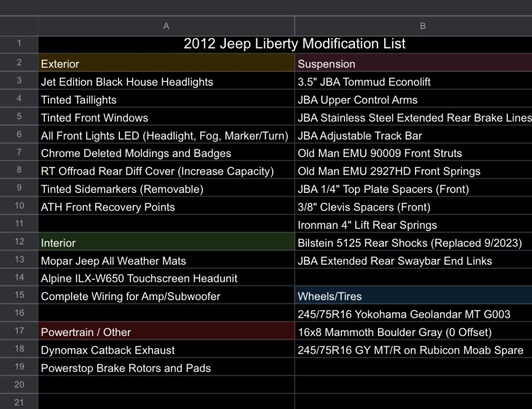
Task: Select column B header
Action: point(422,26)
